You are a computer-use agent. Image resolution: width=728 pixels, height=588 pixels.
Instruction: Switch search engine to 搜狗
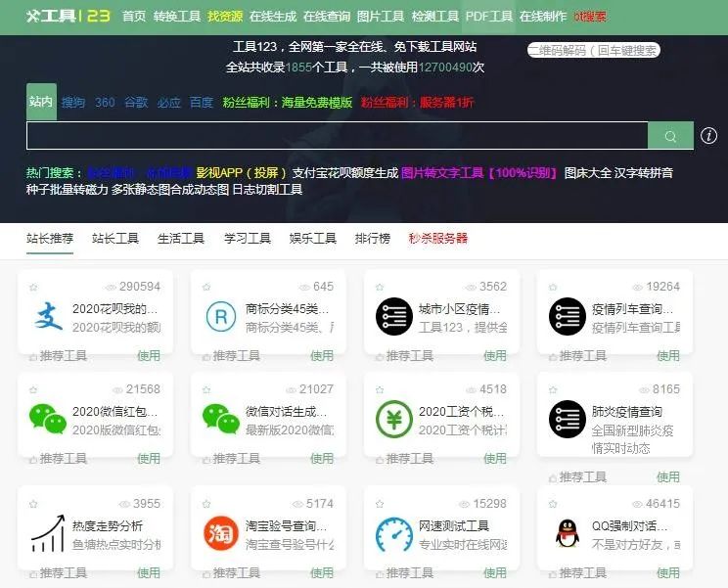[x=73, y=102]
